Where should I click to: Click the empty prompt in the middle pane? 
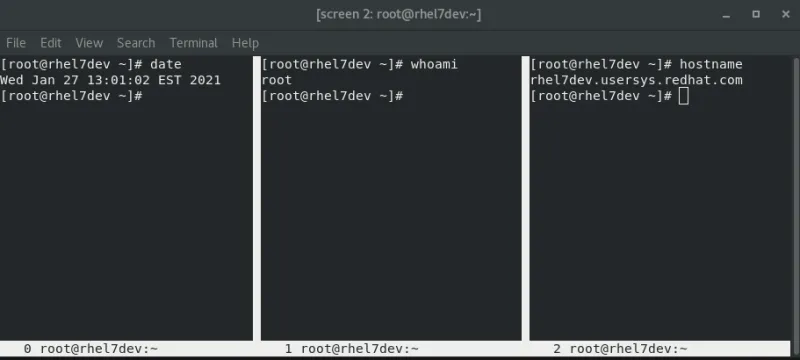(333, 96)
